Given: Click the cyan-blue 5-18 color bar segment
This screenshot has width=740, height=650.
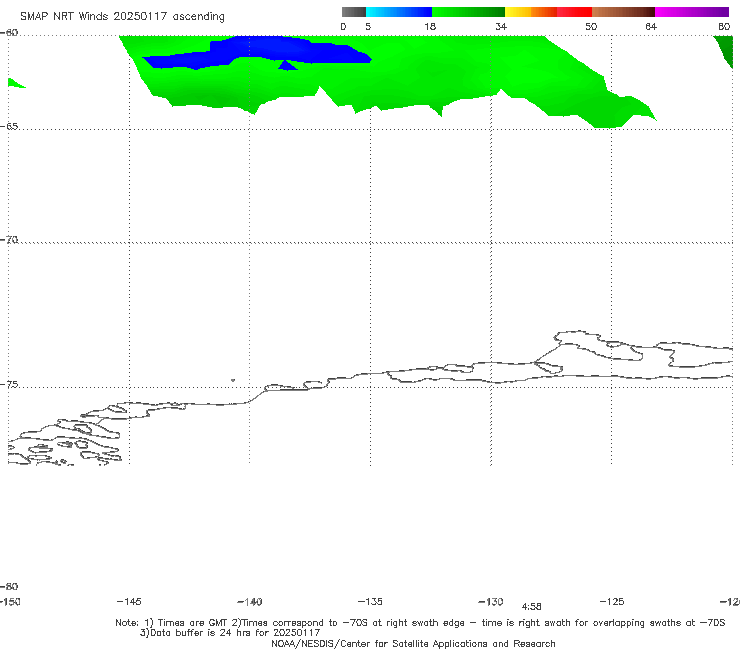Looking at the screenshot, I should [x=399, y=12].
